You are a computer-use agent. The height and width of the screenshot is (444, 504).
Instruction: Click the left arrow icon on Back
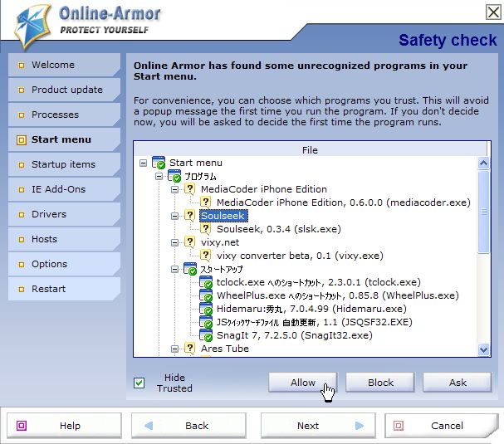pos(149,426)
